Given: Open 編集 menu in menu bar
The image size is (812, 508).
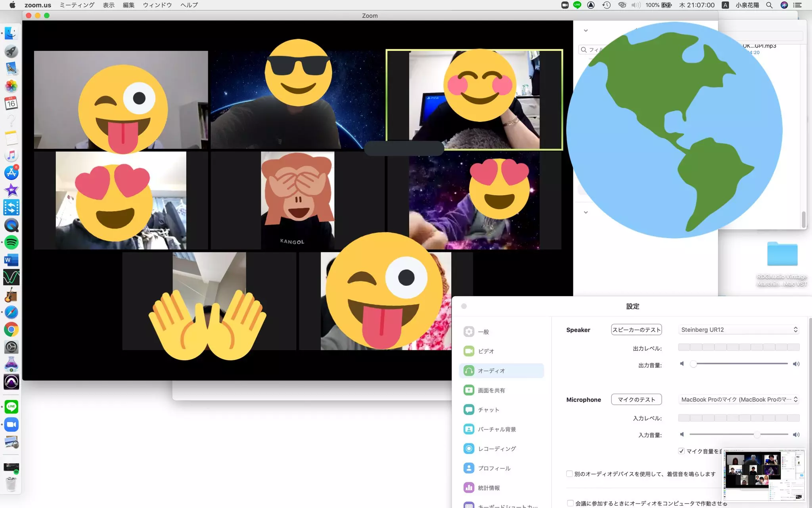Looking at the screenshot, I should click(x=128, y=5).
